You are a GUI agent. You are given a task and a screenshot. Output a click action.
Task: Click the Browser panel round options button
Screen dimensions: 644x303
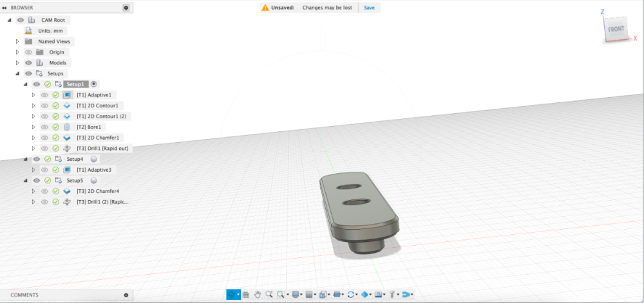(126, 7)
